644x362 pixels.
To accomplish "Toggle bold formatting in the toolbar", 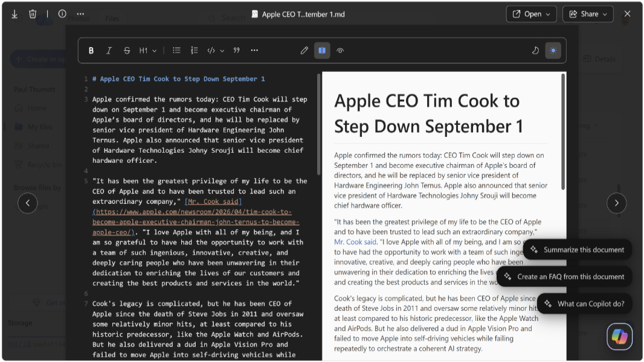I will [x=91, y=50].
